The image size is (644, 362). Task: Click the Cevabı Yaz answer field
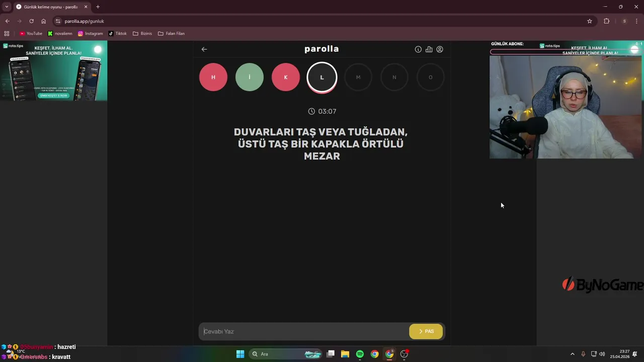pos(304,331)
